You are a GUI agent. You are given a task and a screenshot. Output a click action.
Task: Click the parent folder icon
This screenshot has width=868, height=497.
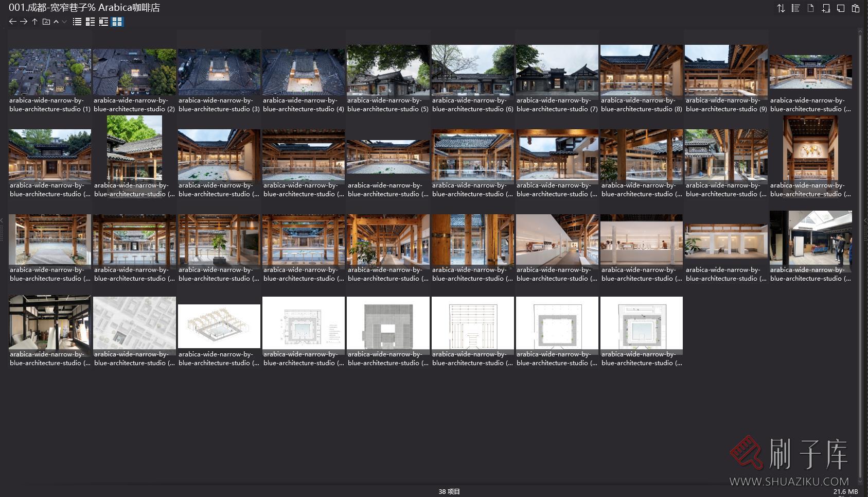coord(46,22)
